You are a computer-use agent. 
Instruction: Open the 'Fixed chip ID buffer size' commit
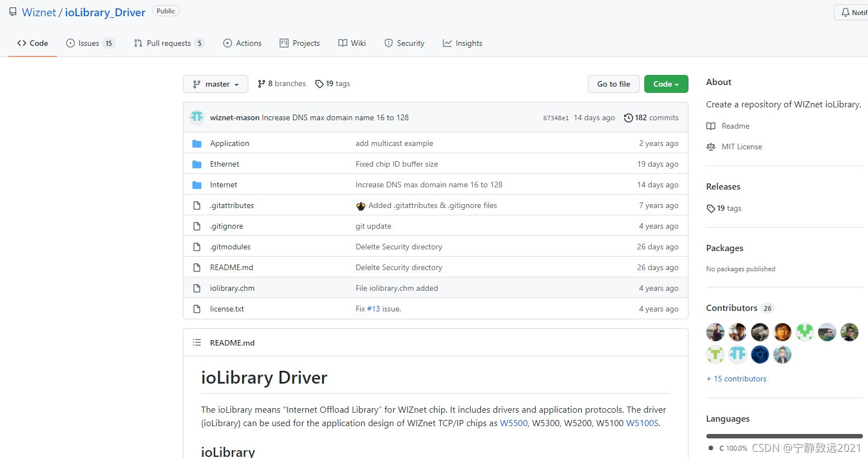click(397, 164)
